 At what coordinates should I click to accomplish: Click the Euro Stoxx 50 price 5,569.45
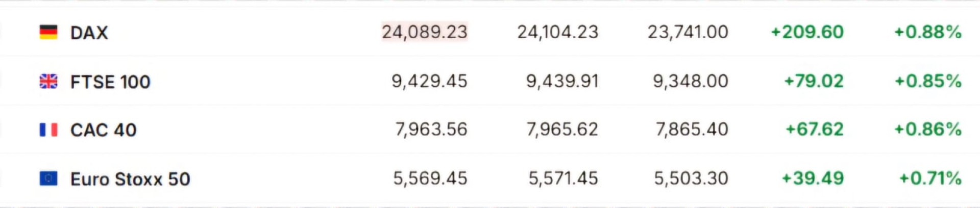430,178
